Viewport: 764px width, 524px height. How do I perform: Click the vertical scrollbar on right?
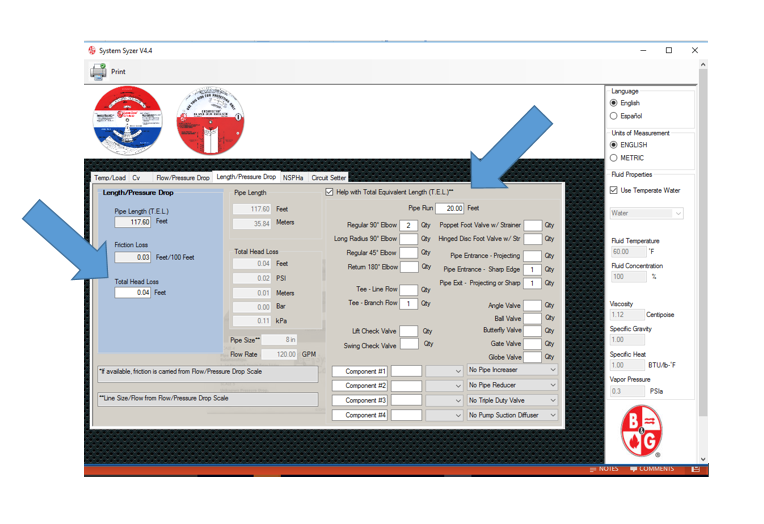click(703, 242)
